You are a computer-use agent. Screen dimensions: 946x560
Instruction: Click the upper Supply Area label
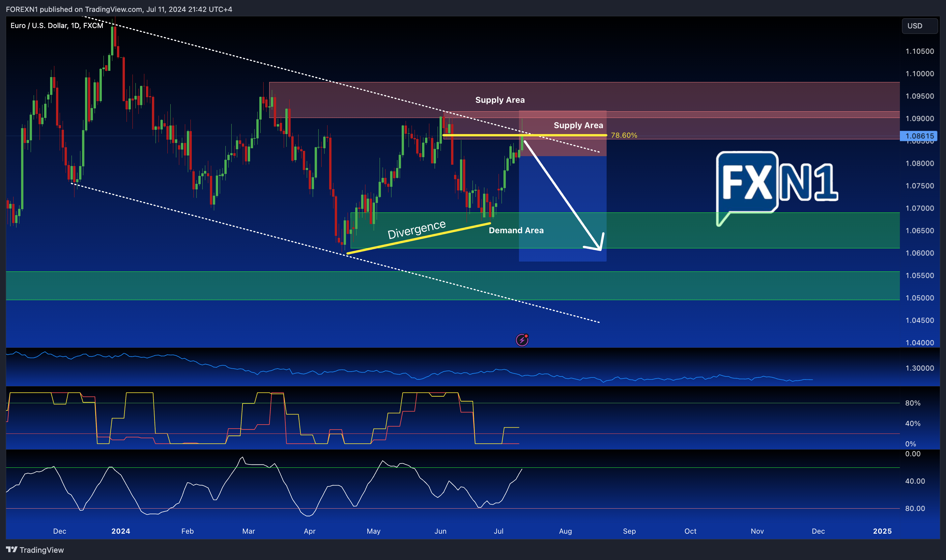coord(500,100)
